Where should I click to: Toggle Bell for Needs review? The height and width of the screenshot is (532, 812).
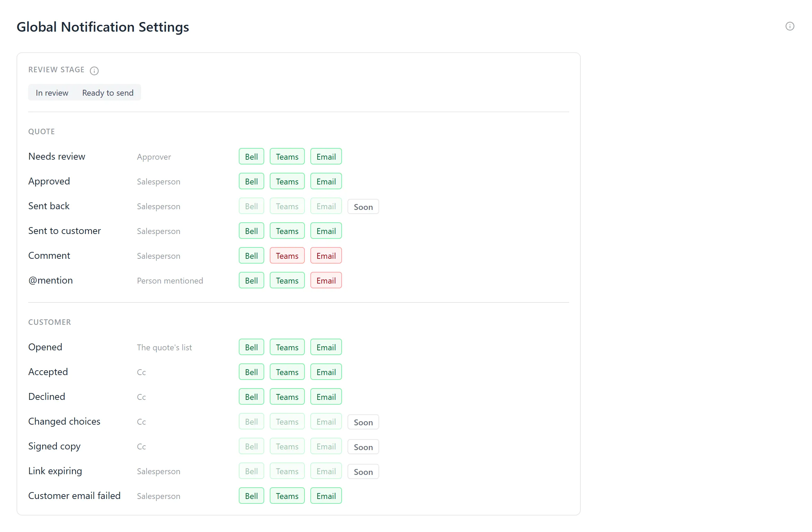point(252,157)
